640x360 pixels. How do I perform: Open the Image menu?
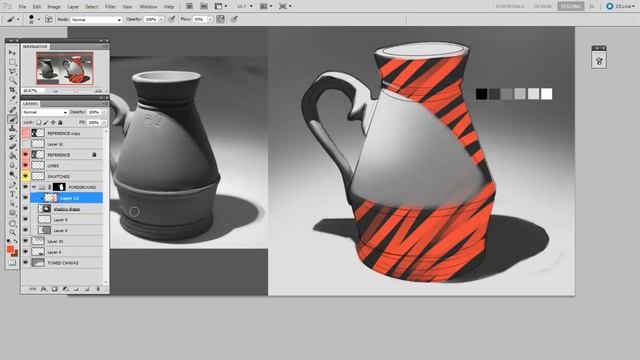point(54,7)
